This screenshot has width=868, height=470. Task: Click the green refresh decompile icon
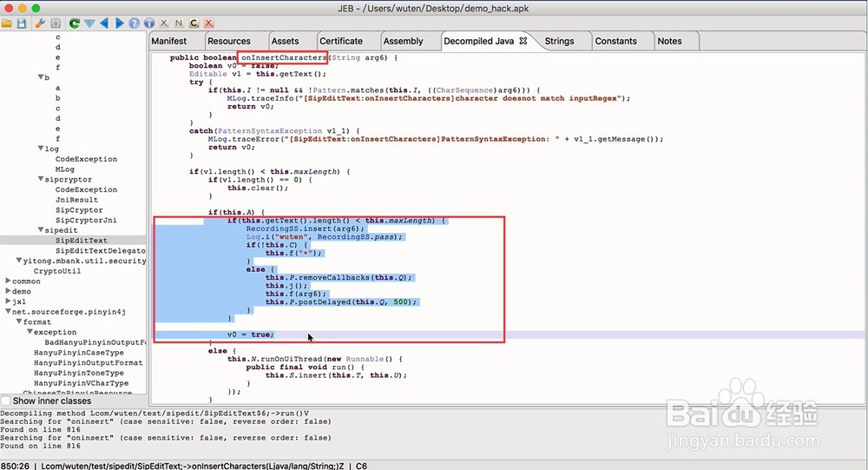[x=74, y=23]
